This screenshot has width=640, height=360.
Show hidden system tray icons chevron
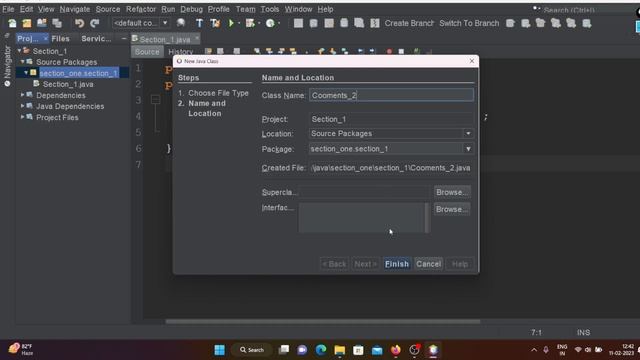534,350
